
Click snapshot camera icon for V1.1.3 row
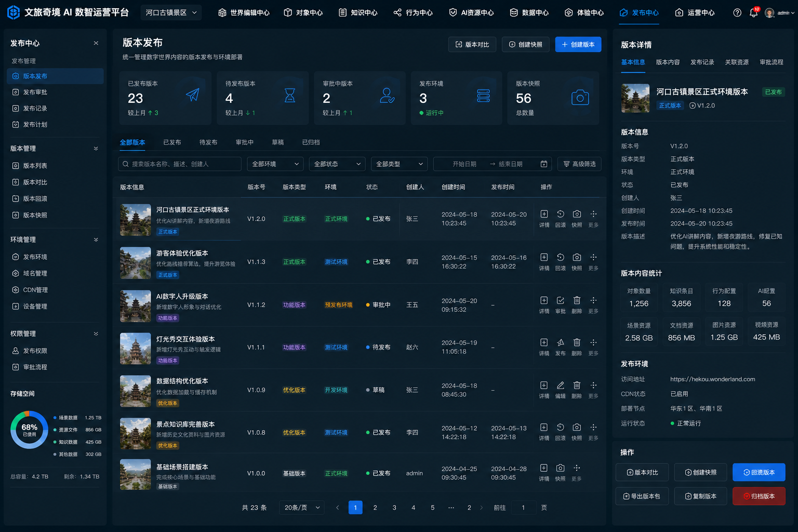coord(577,257)
